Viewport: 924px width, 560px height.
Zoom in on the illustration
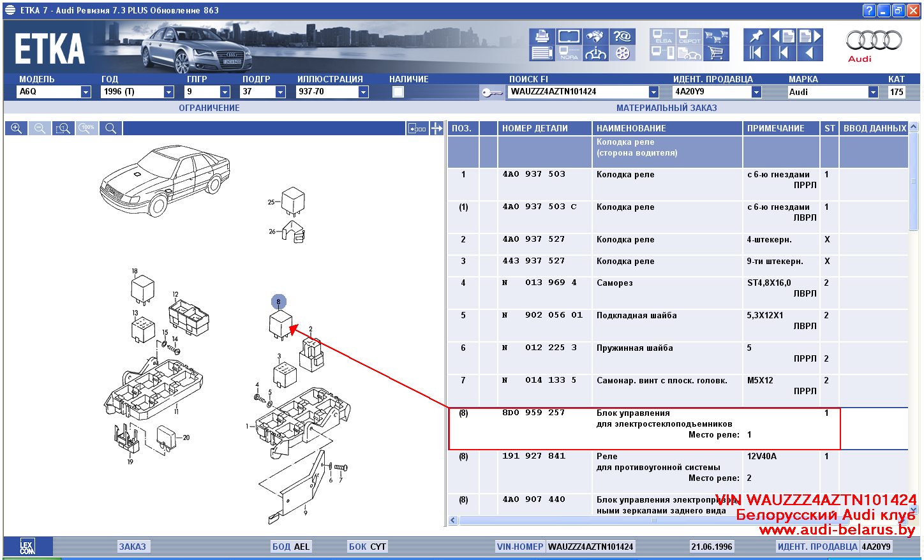click(17, 128)
